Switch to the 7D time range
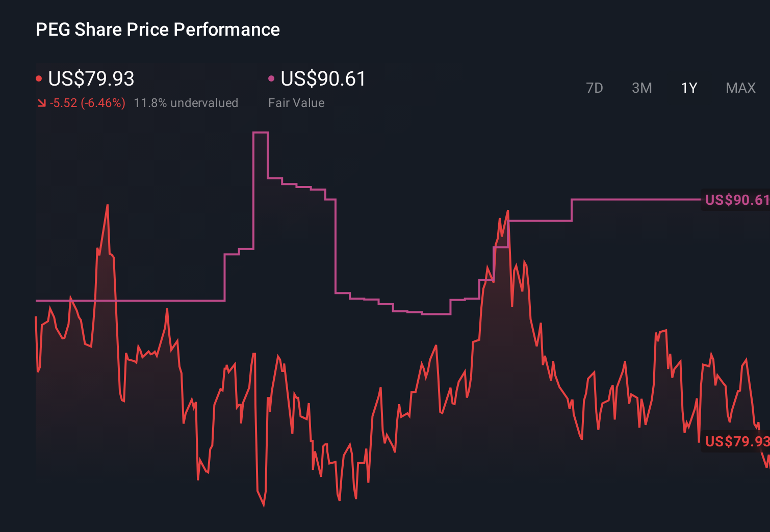Screen dimensions: 770x532 (x=595, y=88)
